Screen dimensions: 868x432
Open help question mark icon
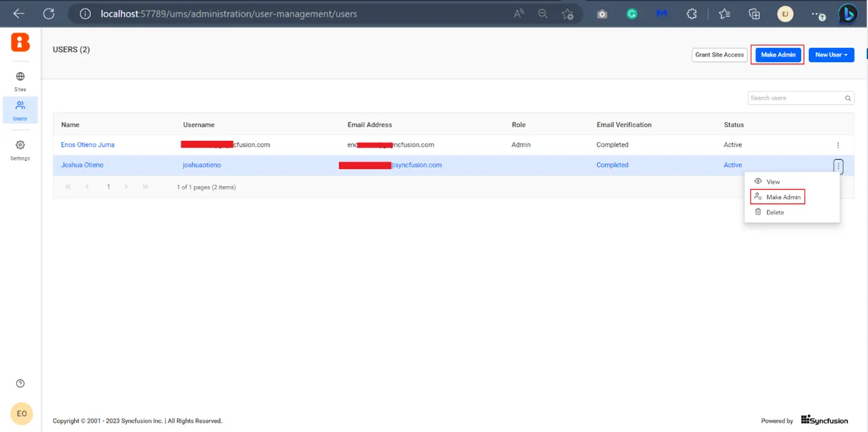(x=20, y=384)
